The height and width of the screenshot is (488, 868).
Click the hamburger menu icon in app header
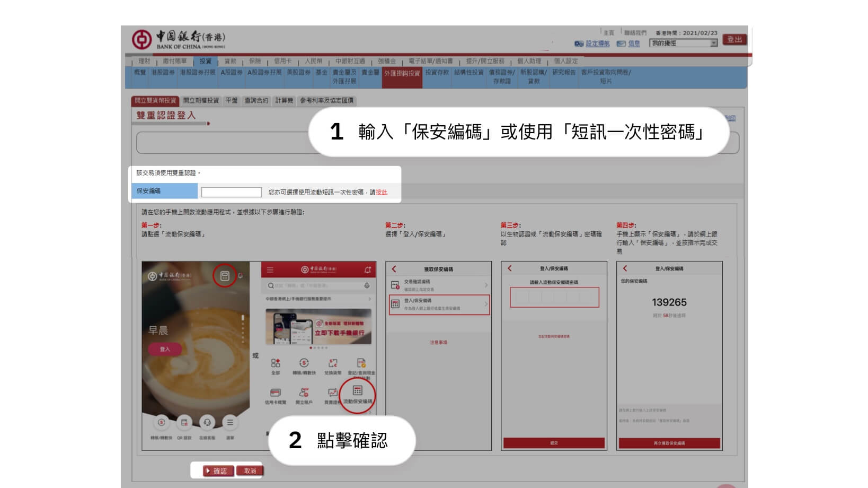coord(270,270)
